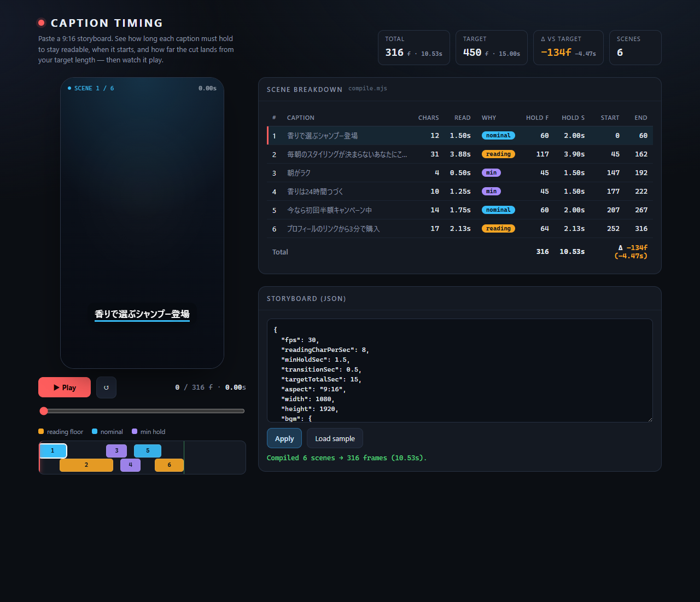Select timeline block 4
700x602 pixels.
(x=130, y=465)
